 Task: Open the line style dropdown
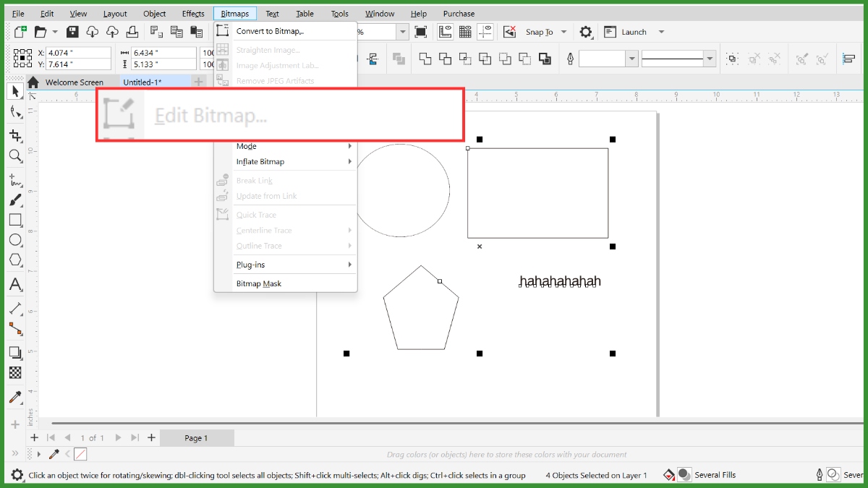[710, 59]
